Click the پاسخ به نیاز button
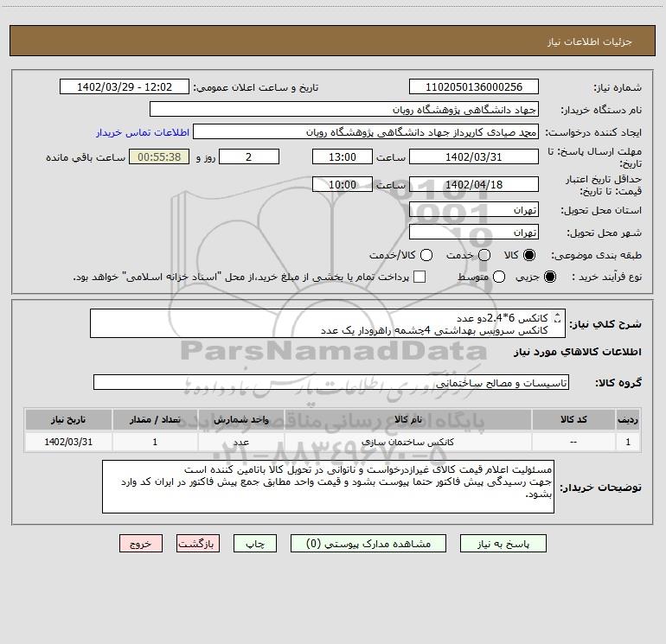 503,544
